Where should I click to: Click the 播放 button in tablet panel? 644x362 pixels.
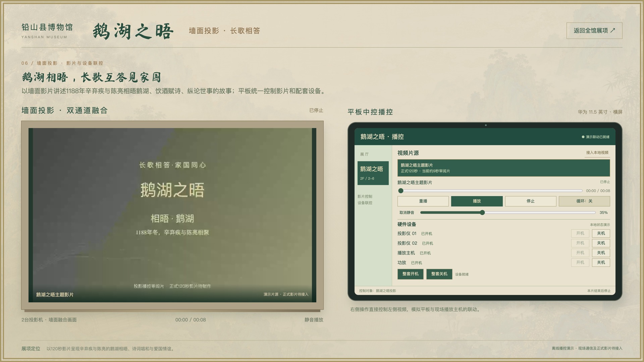477,201
